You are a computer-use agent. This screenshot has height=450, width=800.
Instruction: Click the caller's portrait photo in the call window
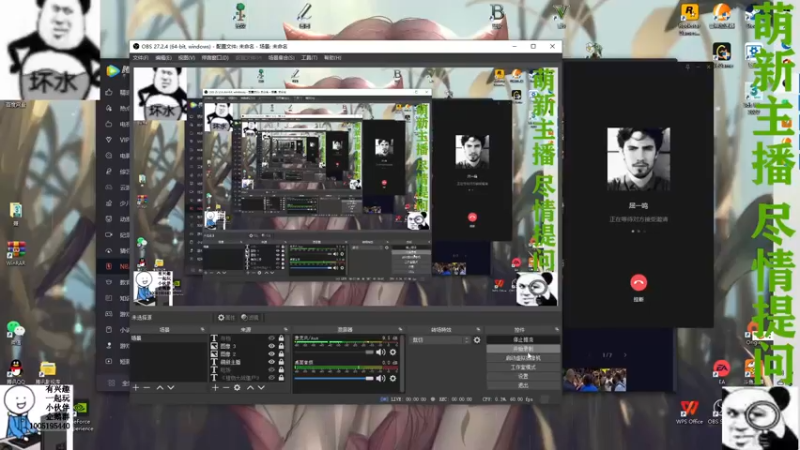638,159
